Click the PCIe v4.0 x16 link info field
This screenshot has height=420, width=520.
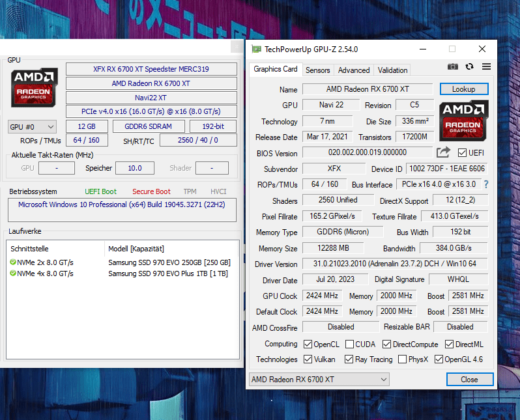tap(151, 111)
